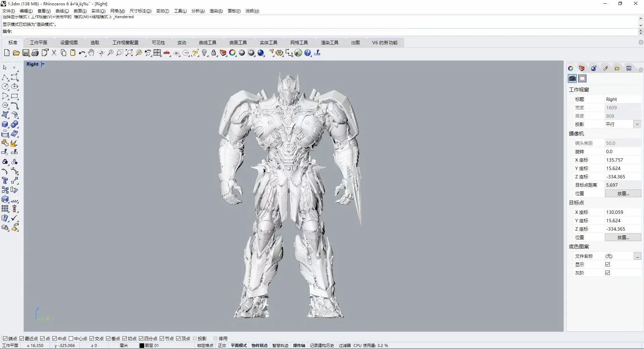Screen dimensions: 644x349
Task: Select the Box solid tool in sidebar
Action: click(5, 124)
